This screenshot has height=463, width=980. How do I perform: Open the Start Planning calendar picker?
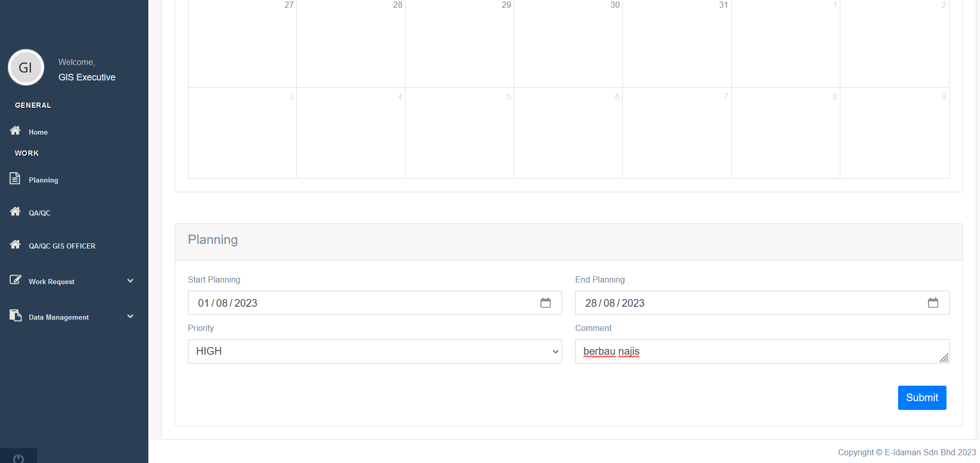[546, 303]
